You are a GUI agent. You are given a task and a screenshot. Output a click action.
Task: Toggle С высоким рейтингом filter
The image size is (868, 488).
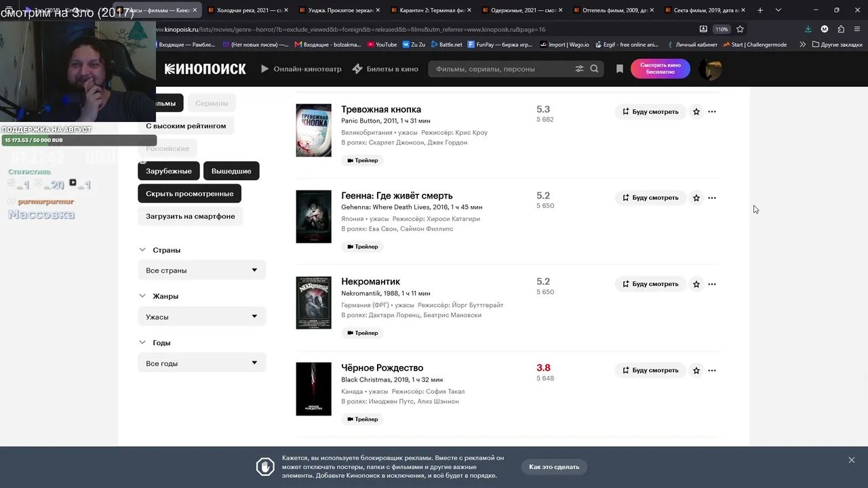(186, 126)
